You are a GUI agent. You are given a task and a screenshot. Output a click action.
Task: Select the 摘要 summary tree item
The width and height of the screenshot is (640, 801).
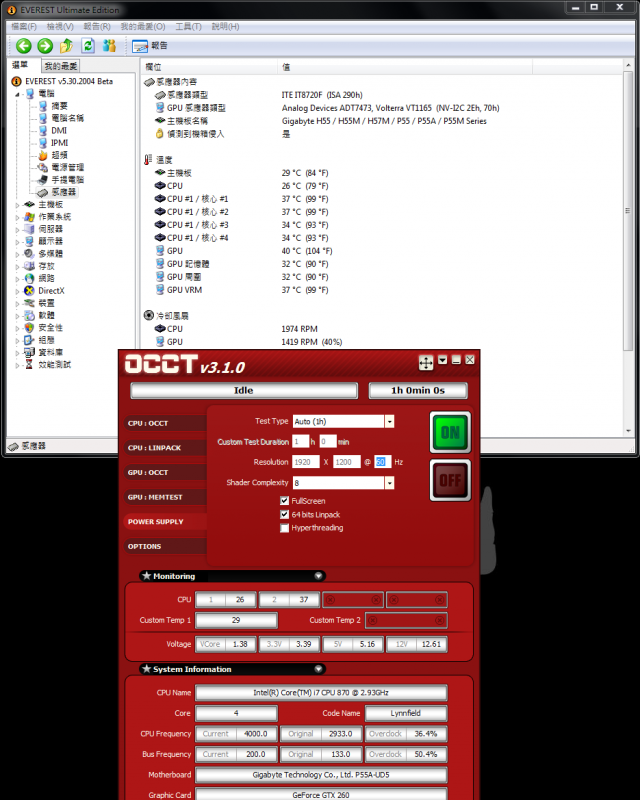tap(59, 106)
